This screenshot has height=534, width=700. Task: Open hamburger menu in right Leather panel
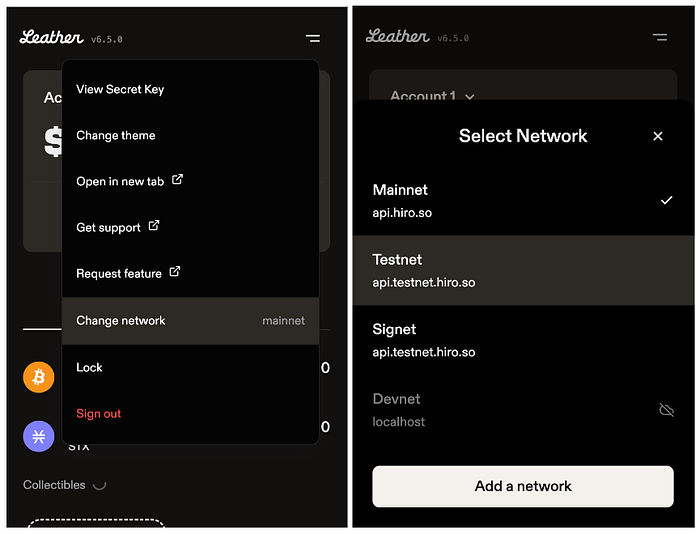pos(660,37)
